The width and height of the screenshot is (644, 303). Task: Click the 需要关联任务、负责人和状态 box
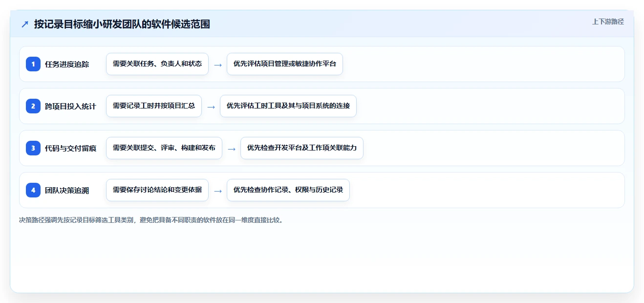pos(157,64)
